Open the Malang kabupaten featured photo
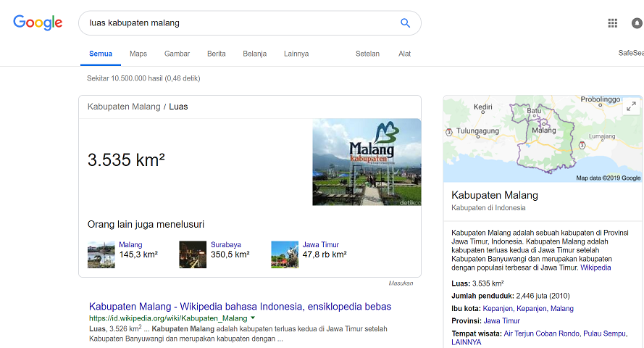Image resolution: width=644 pixels, height=348 pixels. [x=367, y=162]
